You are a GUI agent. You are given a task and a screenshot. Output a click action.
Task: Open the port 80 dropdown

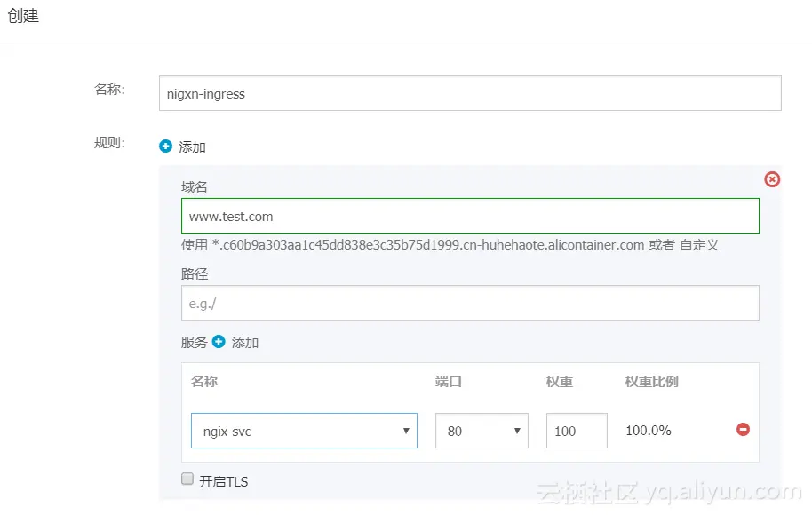point(482,431)
